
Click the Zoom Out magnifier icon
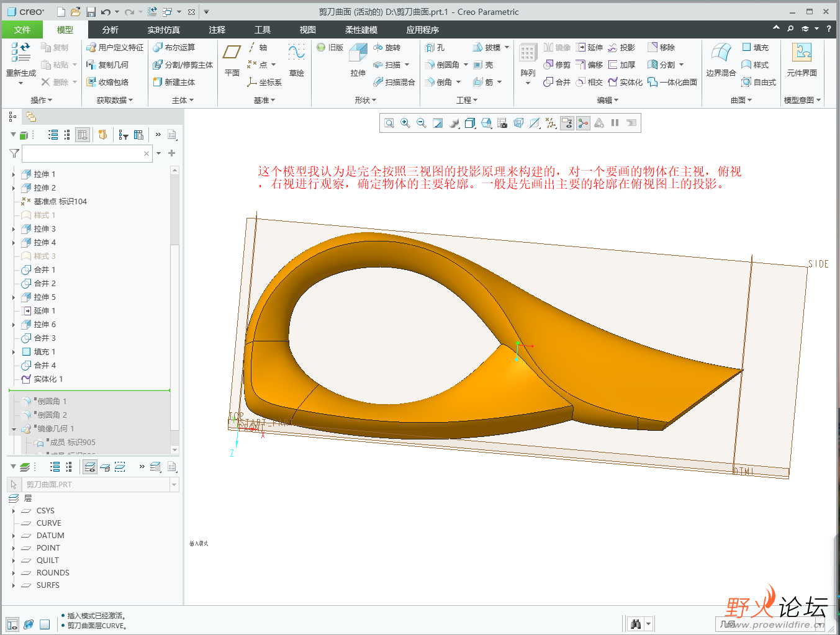(x=422, y=123)
